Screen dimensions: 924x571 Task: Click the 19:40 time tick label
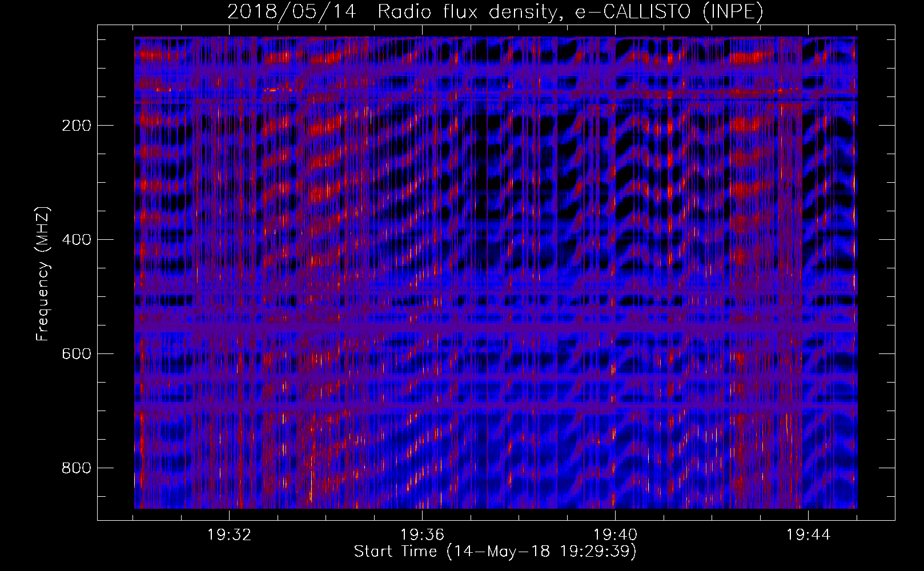click(x=615, y=535)
